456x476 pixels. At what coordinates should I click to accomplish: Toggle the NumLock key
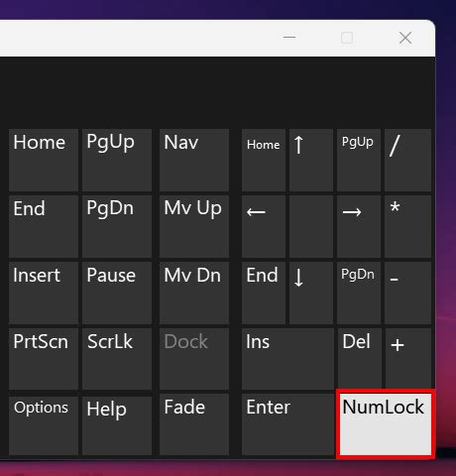(x=386, y=424)
